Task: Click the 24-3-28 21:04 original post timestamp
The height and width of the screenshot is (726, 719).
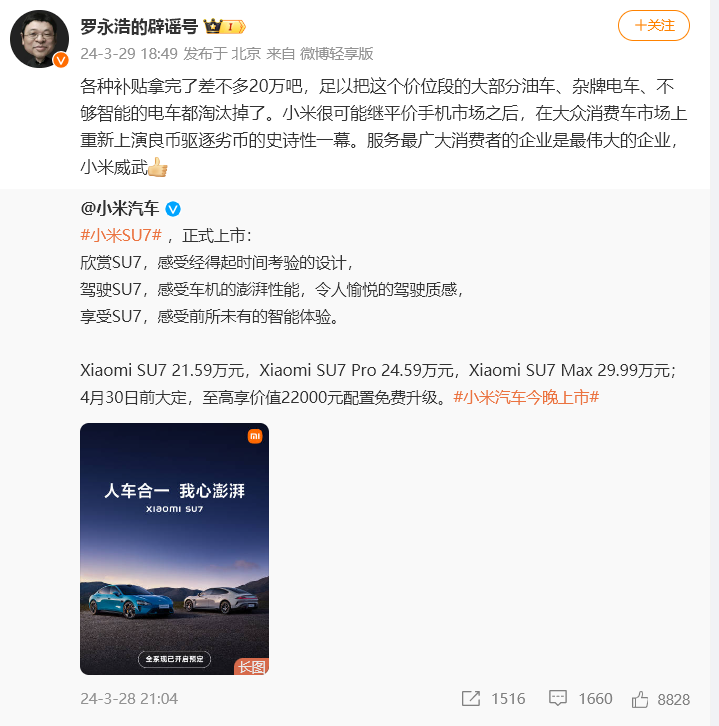Action: [x=129, y=699]
